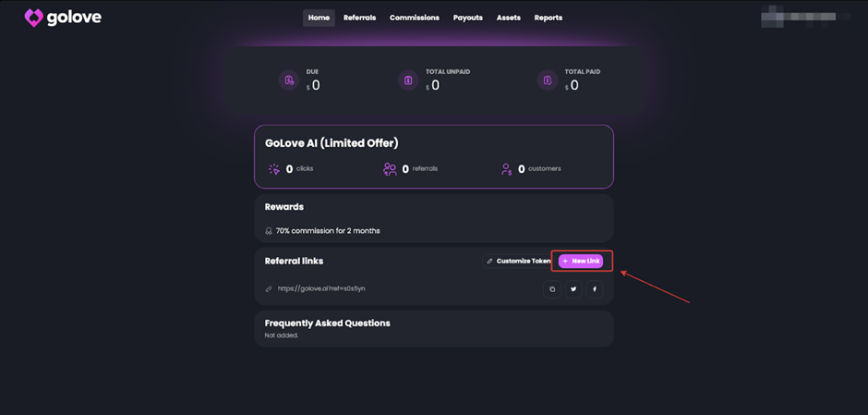This screenshot has width=868, height=415.
Task: Go to the Referrals tab
Action: pos(360,18)
